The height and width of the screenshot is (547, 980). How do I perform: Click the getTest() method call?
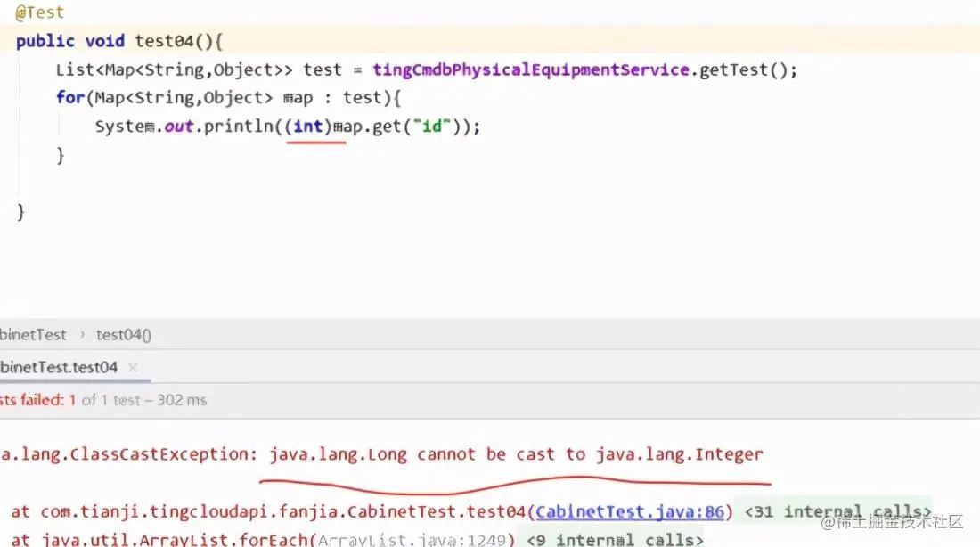[747, 69]
